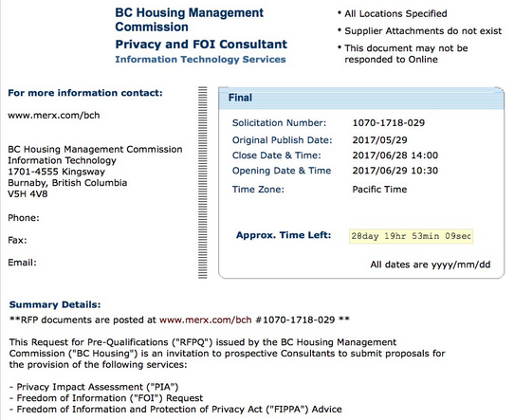Open the www.merx.com/bch link in Summary Details
This screenshot has width=514, height=420.
pos(206,320)
